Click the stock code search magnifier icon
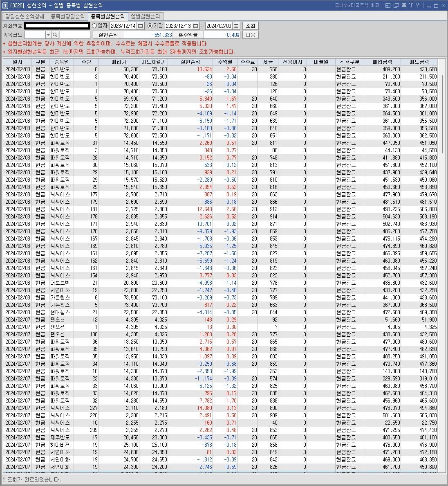448x486 pixels. 55,35
